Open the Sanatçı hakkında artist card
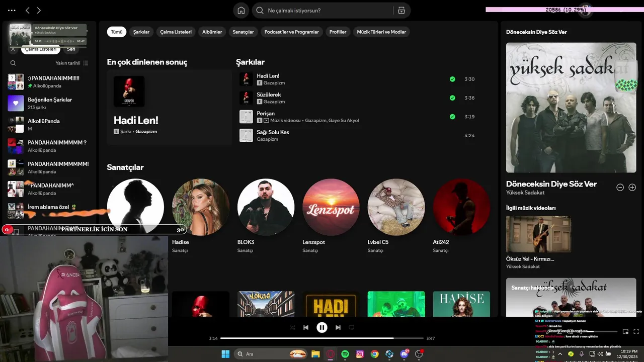This screenshot has height=362, width=644. 571,297
